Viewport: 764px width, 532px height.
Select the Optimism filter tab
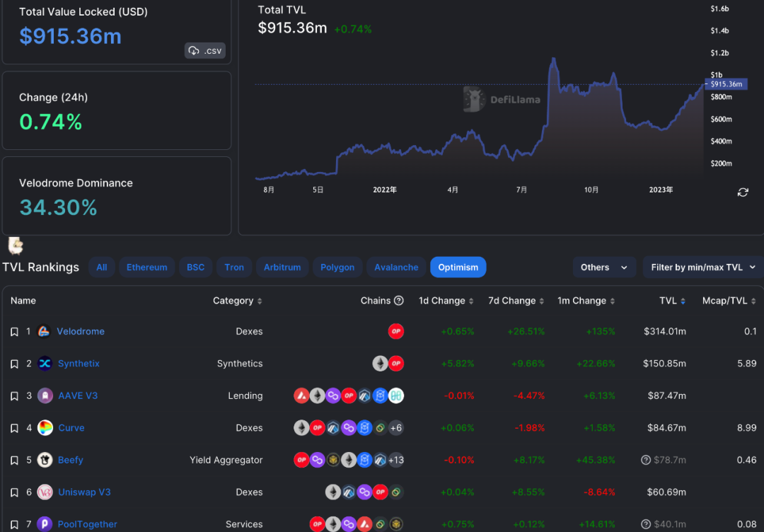coord(458,267)
